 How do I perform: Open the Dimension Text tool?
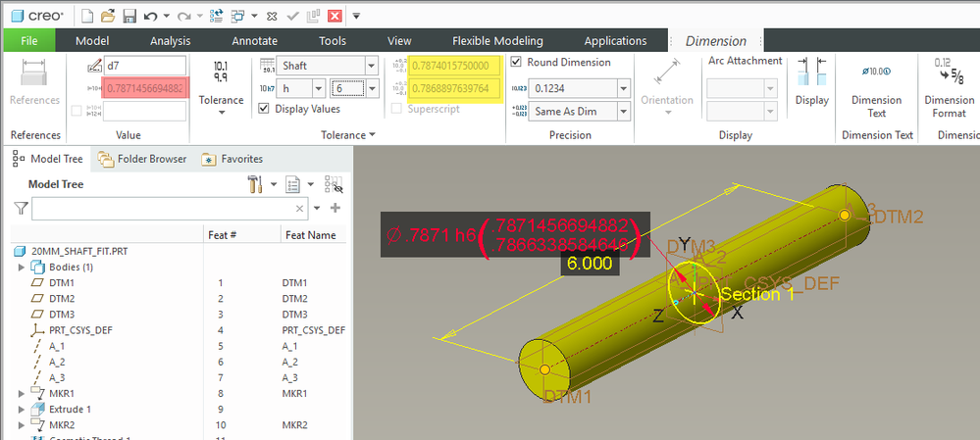tap(876, 86)
